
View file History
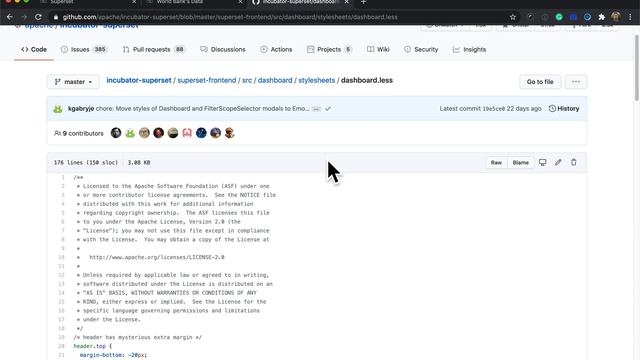pos(564,109)
